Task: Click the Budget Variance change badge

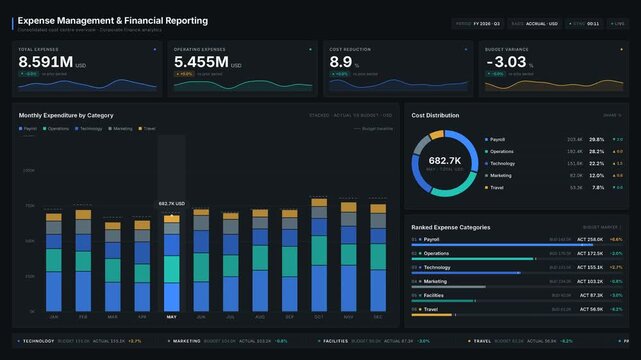Action: [x=495, y=74]
